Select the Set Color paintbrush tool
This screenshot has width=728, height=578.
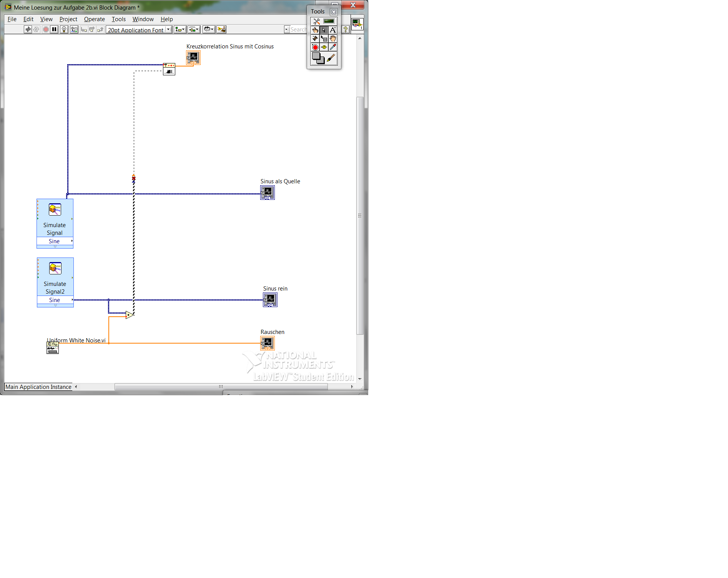331,58
